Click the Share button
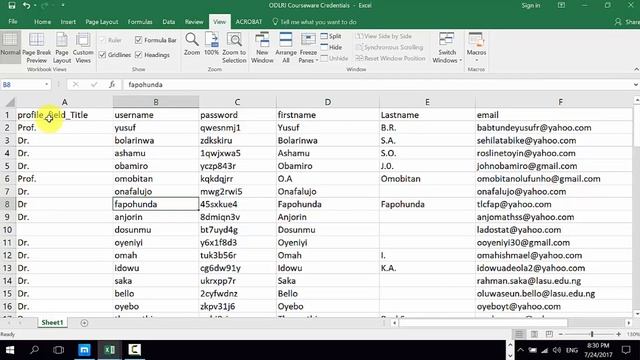640x360 pixels. click(627, 22)
